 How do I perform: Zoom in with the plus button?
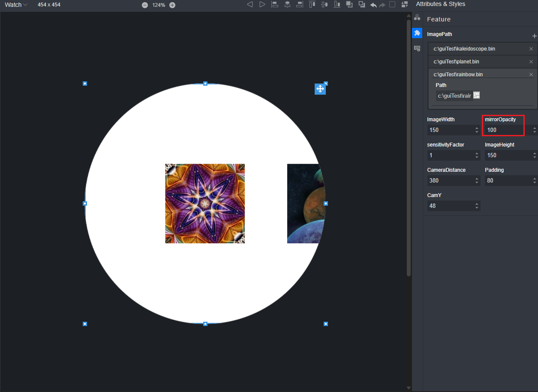point(172,5)
